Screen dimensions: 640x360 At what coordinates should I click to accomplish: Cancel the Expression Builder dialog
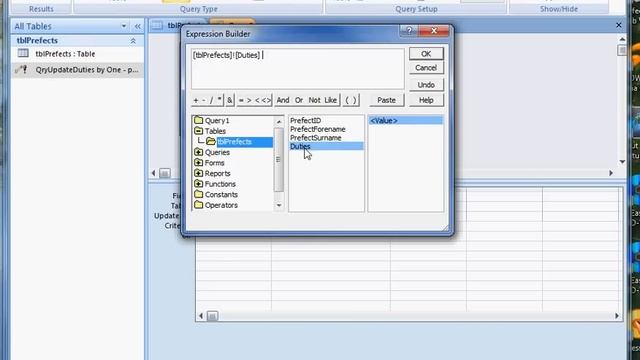[x=426, y=68]
